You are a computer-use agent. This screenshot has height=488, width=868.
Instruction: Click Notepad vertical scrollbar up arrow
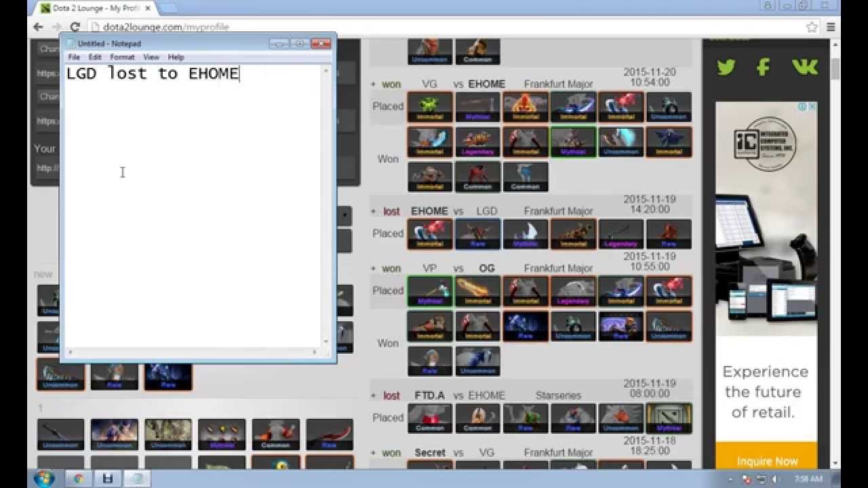(x=326, y=71)
